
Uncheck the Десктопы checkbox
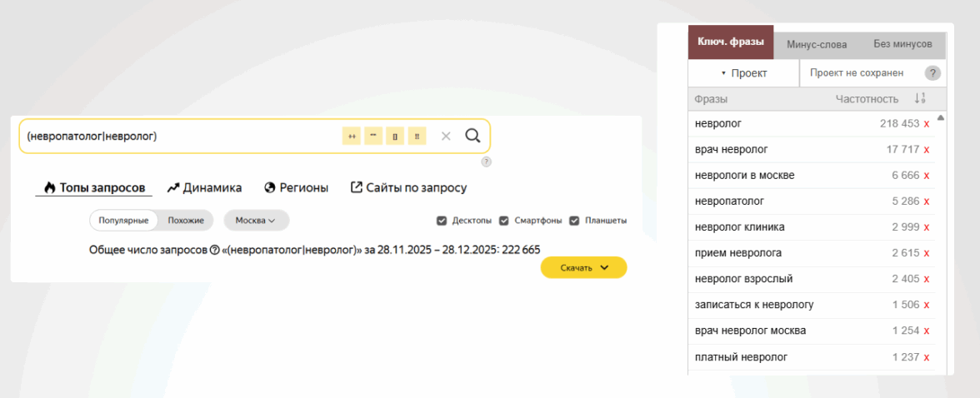pyautogui.click(x=442, y=221)
